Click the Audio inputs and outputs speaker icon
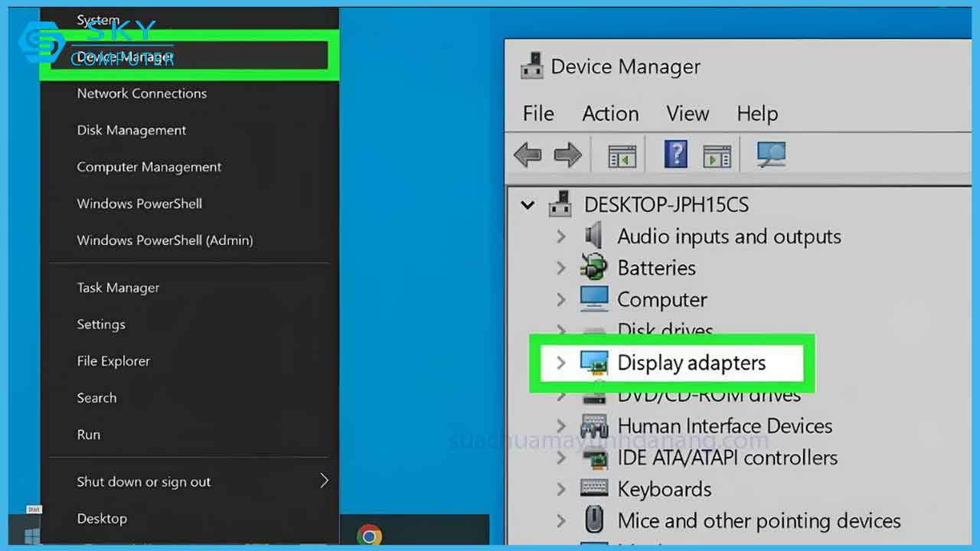 (x=594, y=236)
